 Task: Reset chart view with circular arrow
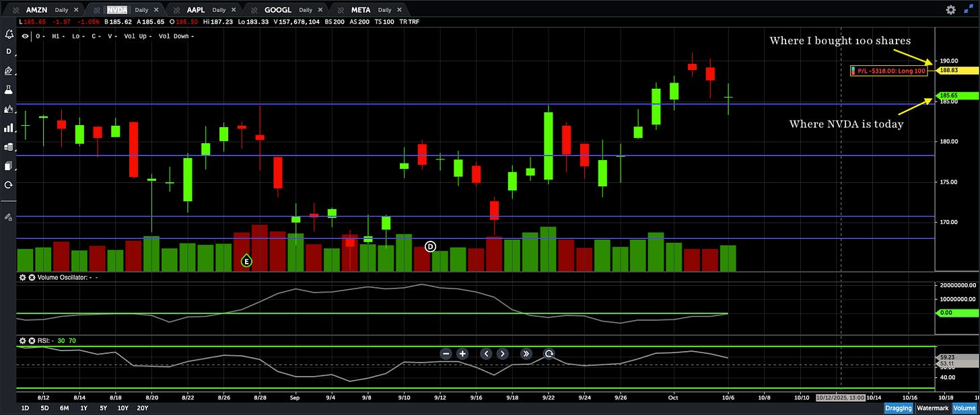549,354
